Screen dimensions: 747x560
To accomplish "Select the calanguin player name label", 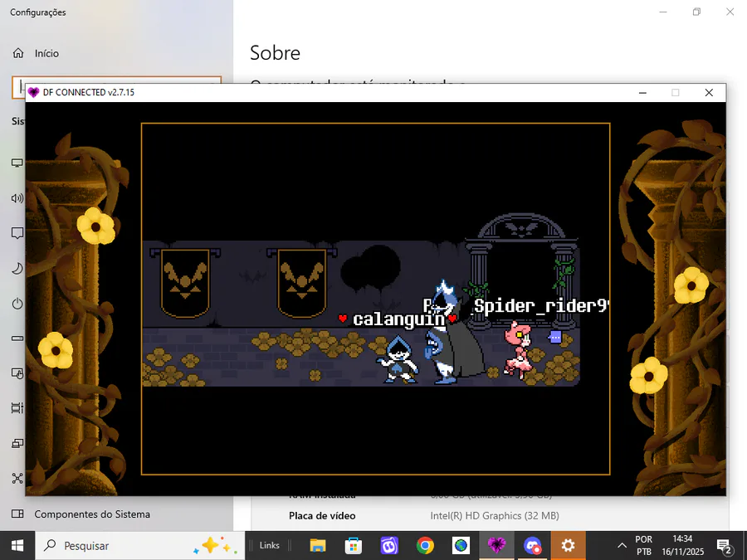I will (x=398, y=319).
